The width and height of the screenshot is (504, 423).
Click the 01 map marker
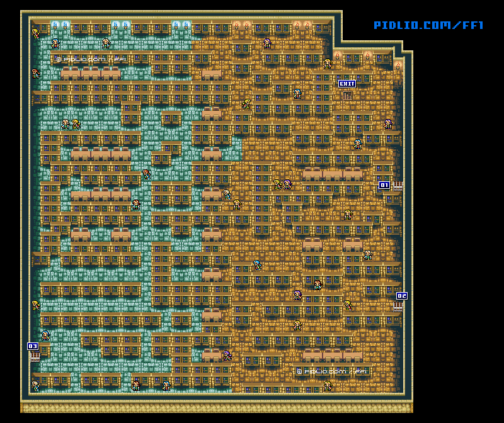coord(384,185)
